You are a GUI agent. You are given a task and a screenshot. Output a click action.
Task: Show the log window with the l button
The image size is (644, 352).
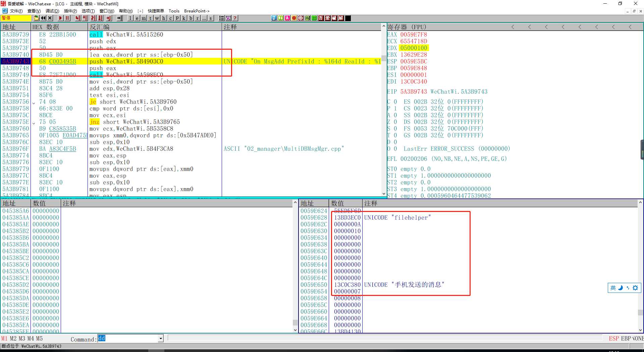(130, 18)
